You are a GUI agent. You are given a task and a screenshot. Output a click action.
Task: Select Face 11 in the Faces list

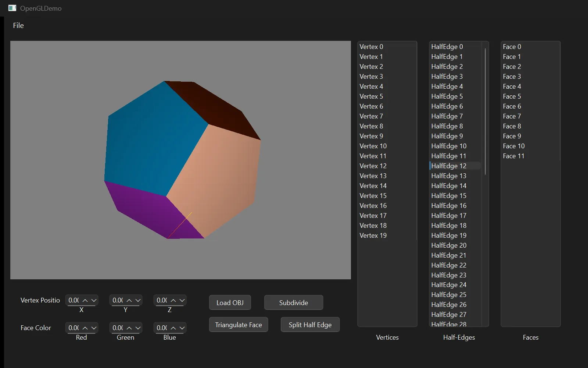[x=530, y=156]
